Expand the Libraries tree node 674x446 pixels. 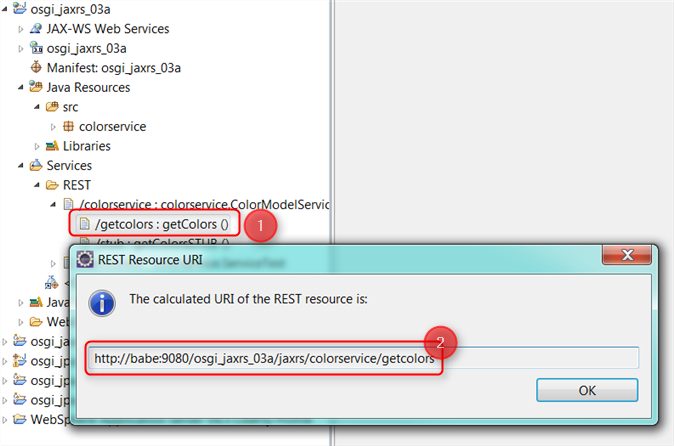(37, 146)
